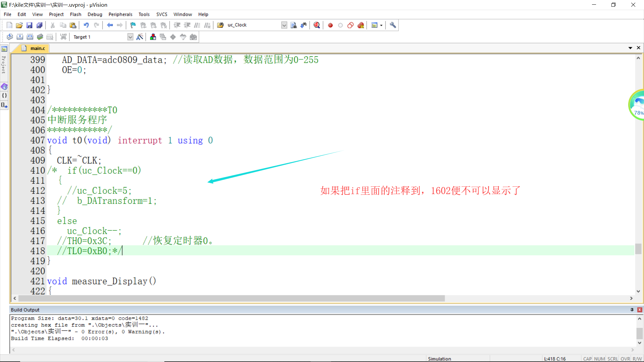Screen dimensions: 644x362
Task: Click in the uc_Clock find text field
Action: 253,25
